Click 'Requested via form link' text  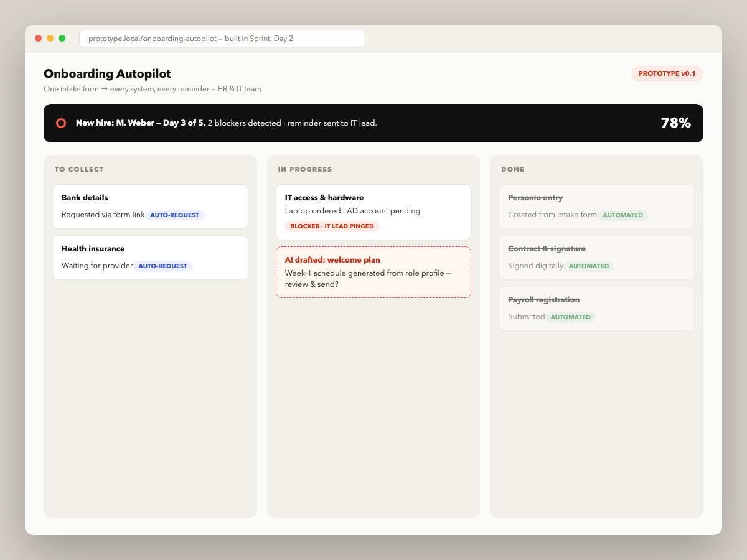pyautogui.click(x=103, y=215)
